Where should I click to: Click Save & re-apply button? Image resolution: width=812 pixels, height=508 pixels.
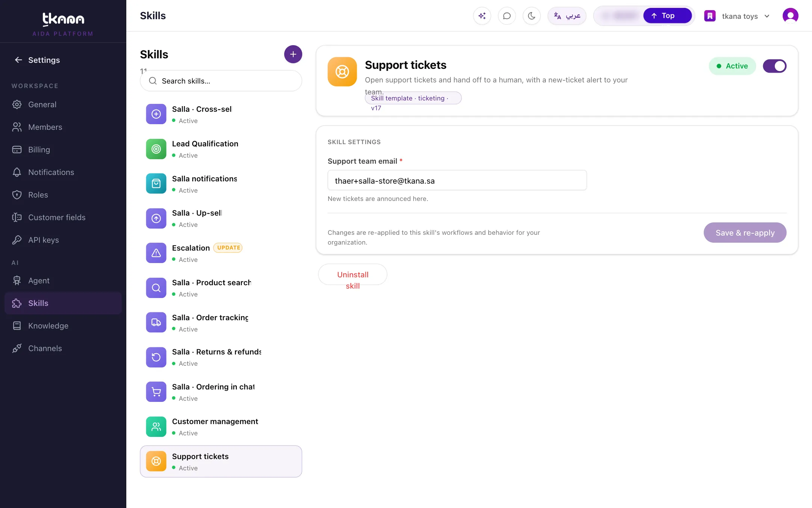click(x=745, y=233)
